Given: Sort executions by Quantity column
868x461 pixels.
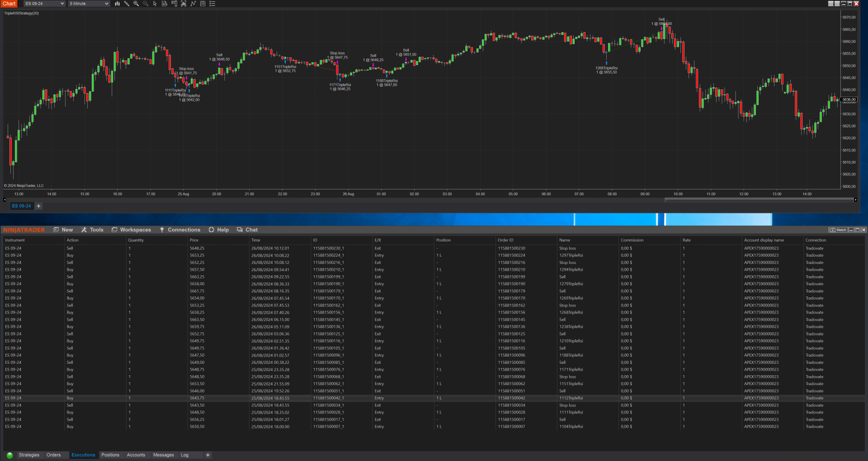Looking at the screenshot, I should click(136, 240).
